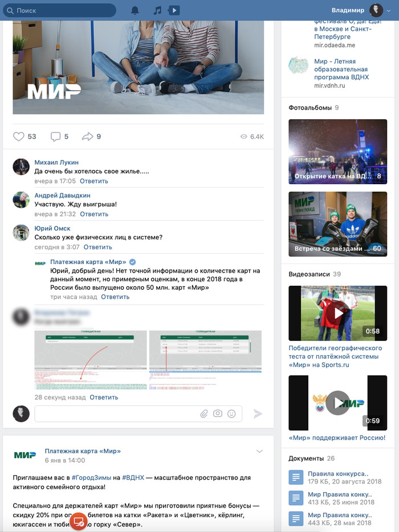Play the 0:59 video thumbnail
Screen dimensions: 399x532
click(337, 403)
